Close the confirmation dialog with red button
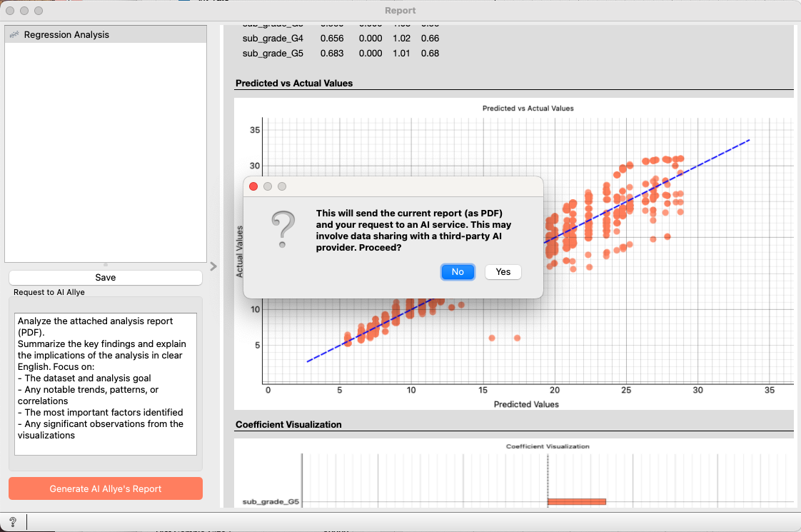The image size is (801, 532). point(253,186)
